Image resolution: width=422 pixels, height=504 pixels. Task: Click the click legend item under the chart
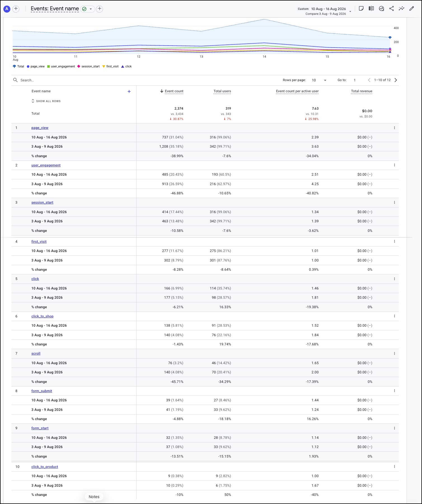click(126, 67)
